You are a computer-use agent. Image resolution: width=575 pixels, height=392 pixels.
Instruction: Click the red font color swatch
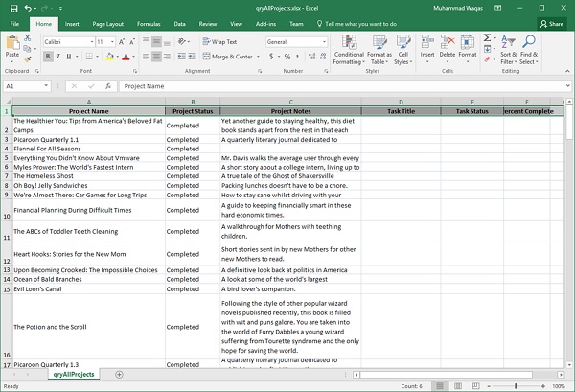pos(126,58)
